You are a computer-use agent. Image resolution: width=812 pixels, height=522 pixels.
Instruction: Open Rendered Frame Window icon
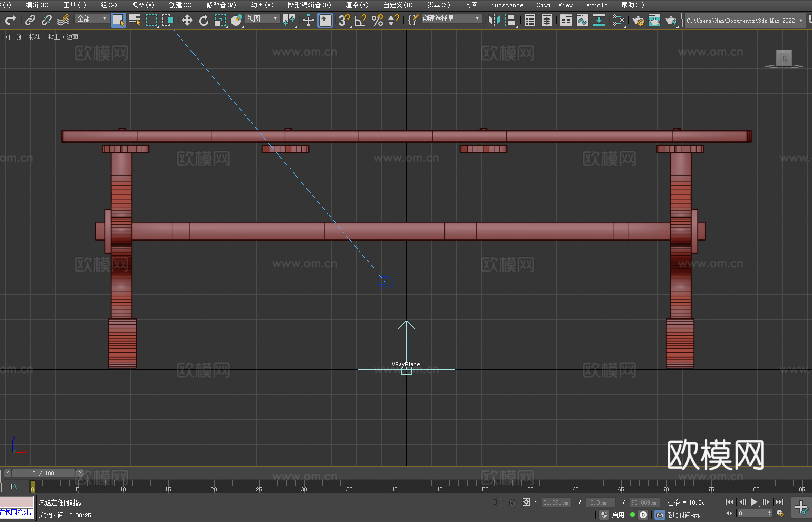(654, 20)
